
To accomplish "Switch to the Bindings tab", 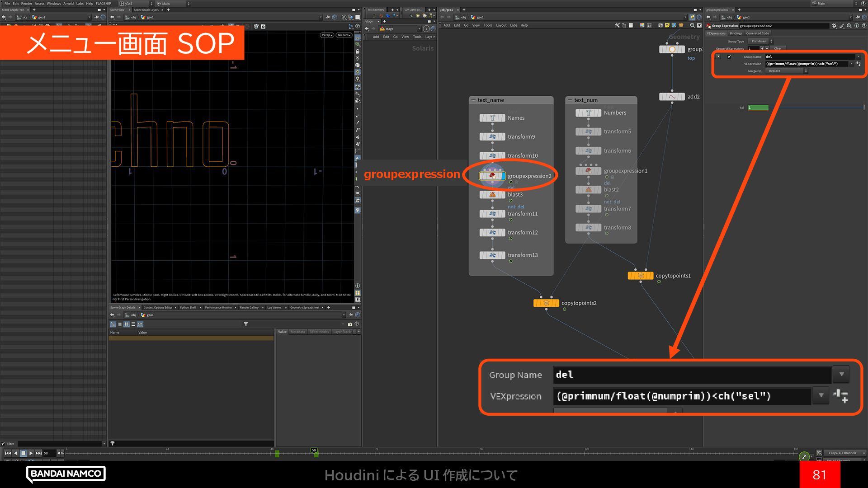I will pos(736,33).
